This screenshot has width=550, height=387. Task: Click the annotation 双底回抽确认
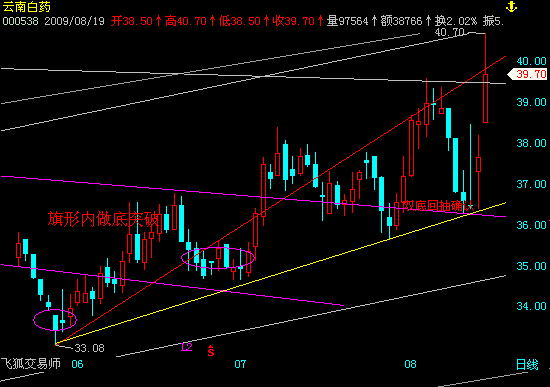click(x=438, y=206)
